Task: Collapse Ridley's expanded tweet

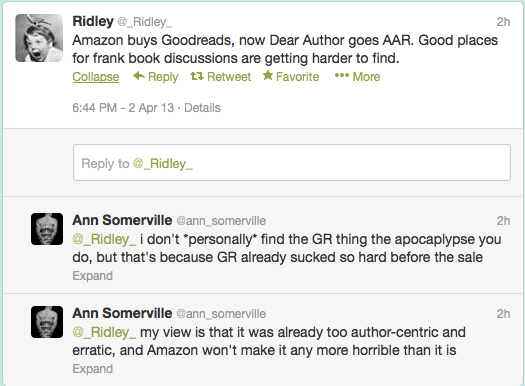Action: (x=96, y=77)
